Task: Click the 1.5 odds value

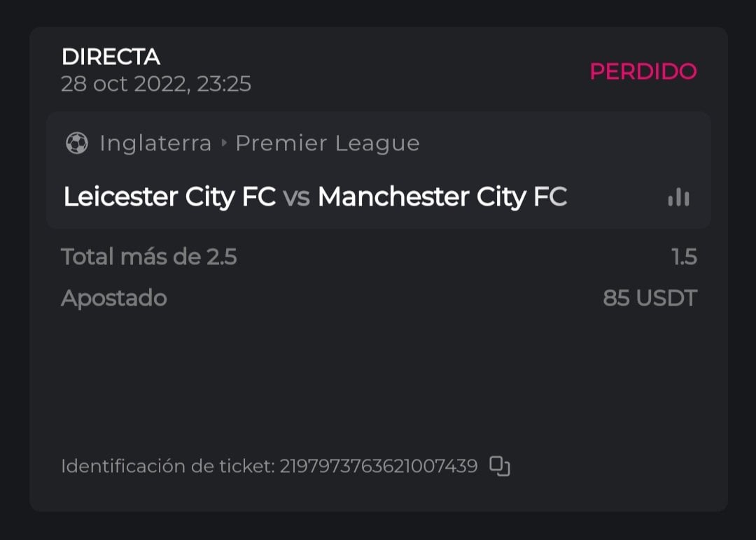Action: point(684,257)
